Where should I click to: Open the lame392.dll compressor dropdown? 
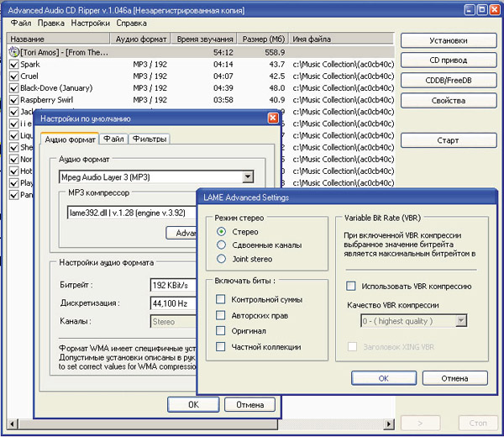coord(132,213)
